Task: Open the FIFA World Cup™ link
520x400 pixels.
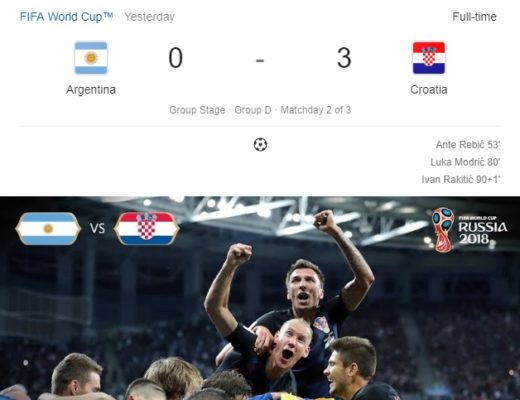Action: 66,17
